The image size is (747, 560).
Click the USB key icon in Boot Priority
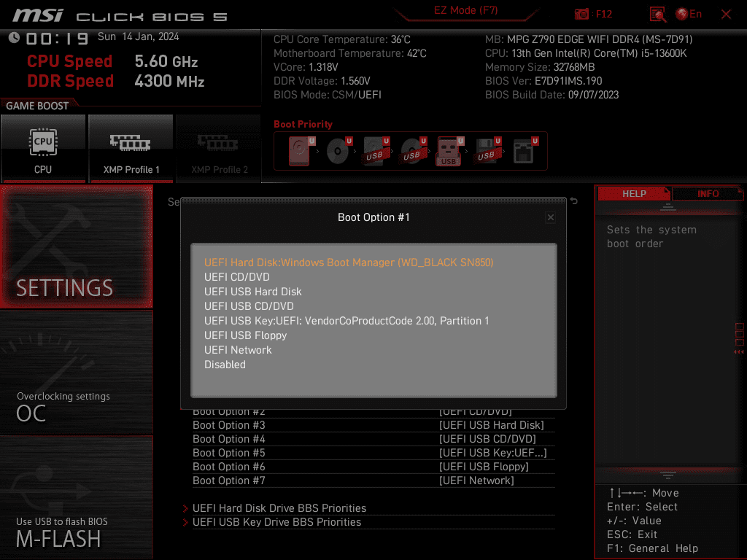(450, 151)
